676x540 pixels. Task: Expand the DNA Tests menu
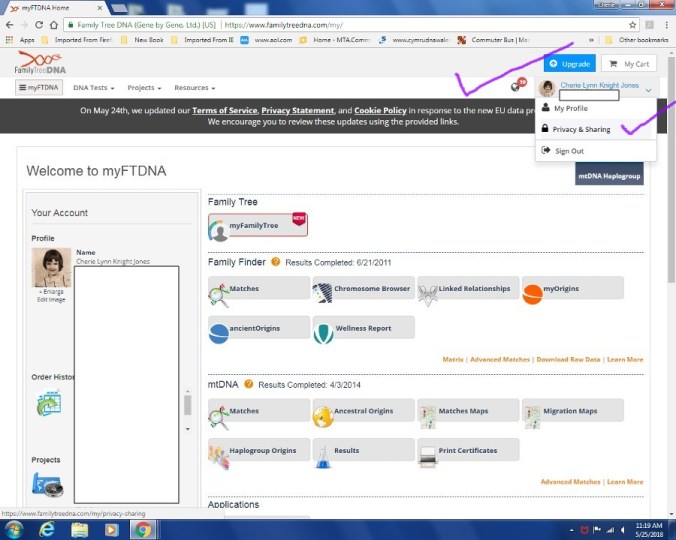(94, 87)
